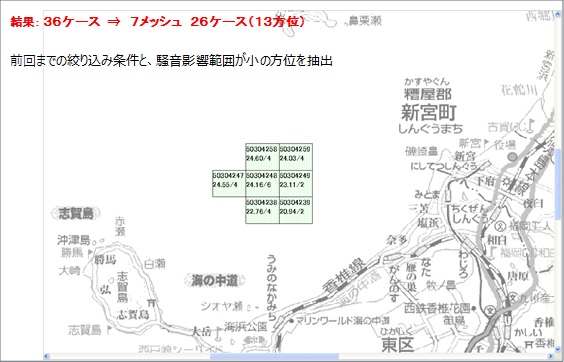Screen dimensions: 564x362
Task: Select mesh cell 50304258
Action: pos(262,157)
